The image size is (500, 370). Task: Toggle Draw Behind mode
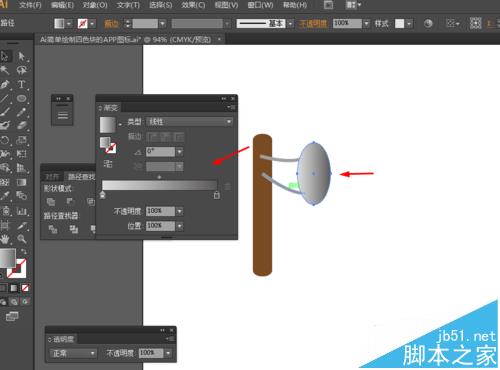[14, 302]
